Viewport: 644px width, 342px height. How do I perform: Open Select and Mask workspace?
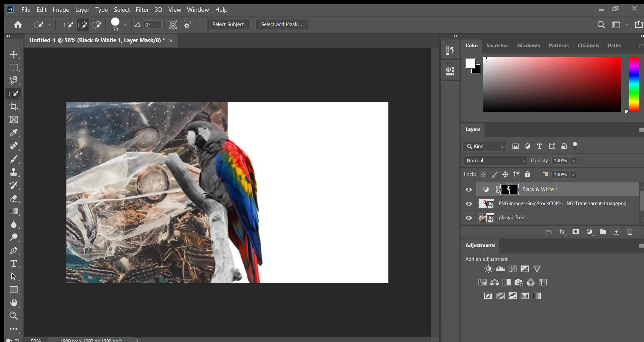(282, 24)
